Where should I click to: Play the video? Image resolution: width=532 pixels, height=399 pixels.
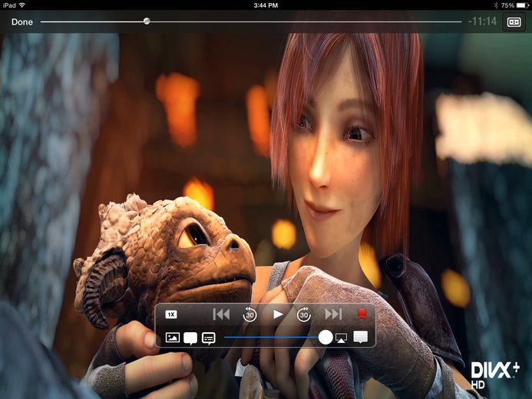point(278,315)
